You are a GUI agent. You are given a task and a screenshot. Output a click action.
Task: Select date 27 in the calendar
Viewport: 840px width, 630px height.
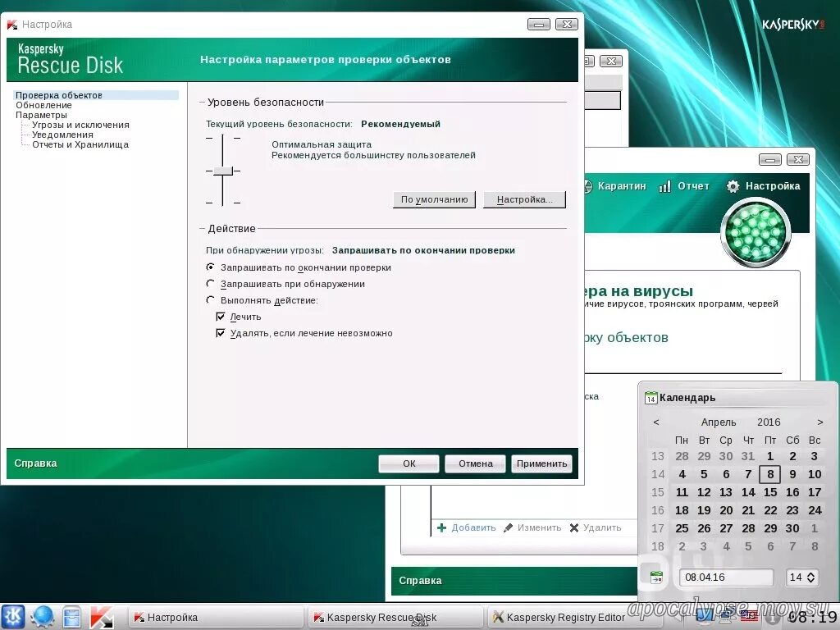click(726, 528)
